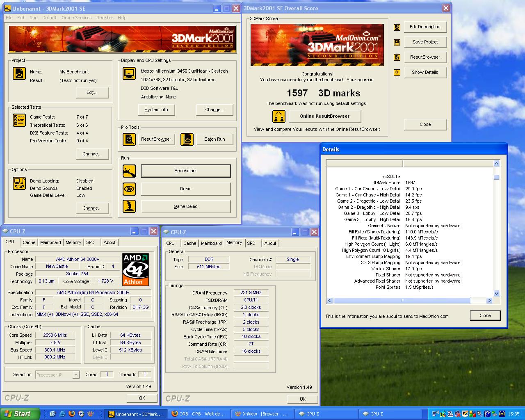
Task: Click OK in the left CPU-Z window
Action: 142,398
